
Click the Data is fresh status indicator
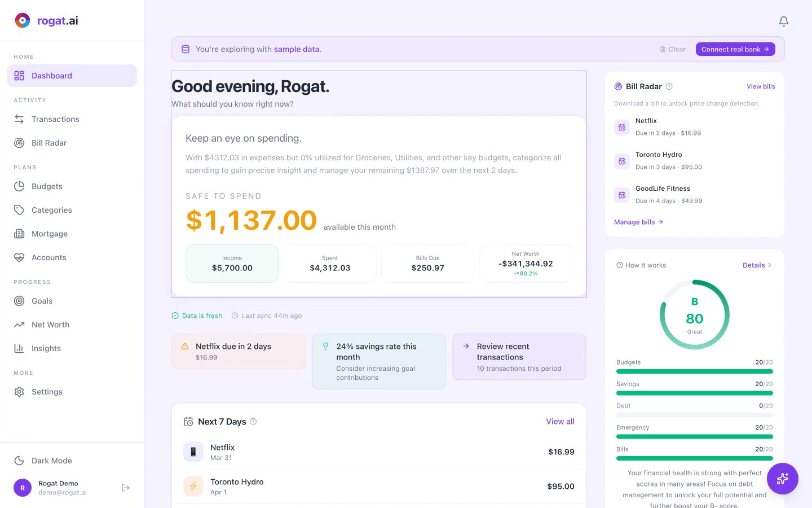(x=197, y=316)
